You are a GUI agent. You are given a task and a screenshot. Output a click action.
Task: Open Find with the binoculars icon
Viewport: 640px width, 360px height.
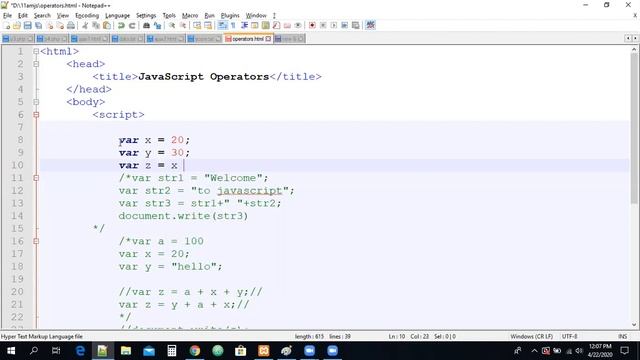[146, 25]
